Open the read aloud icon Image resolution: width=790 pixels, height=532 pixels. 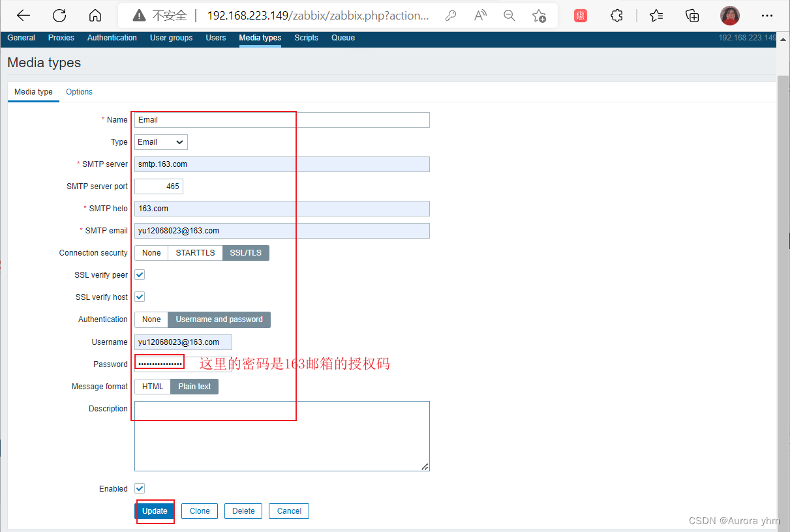coord(480,16)
